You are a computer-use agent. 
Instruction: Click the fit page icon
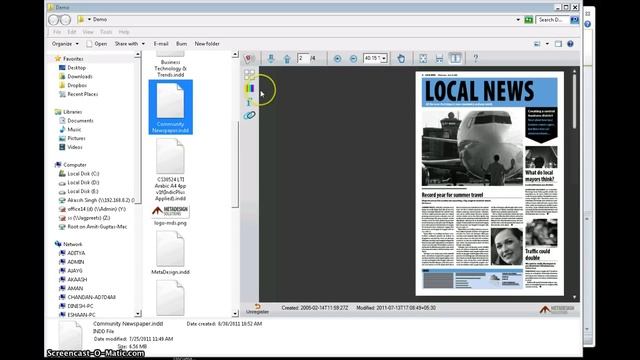423,58
